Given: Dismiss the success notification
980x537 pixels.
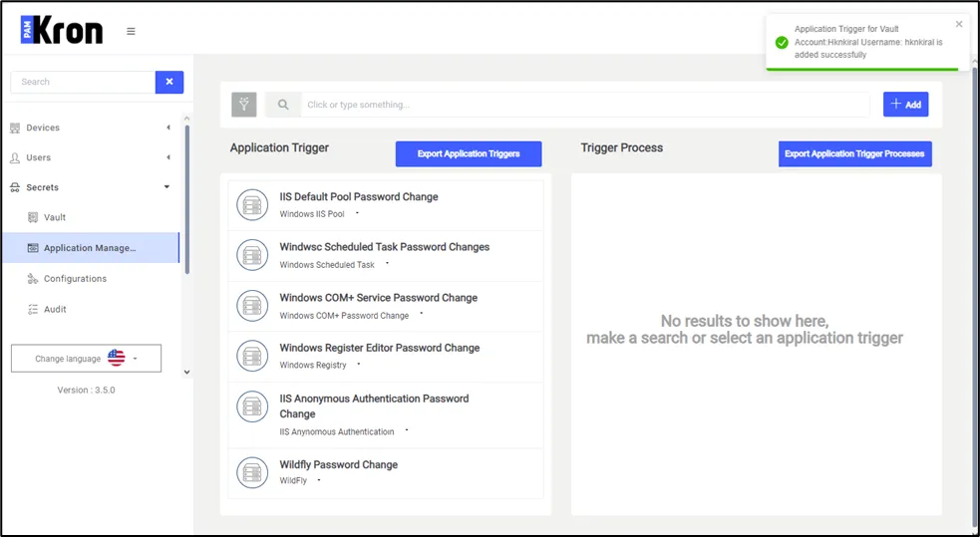Looking at the screenshot, I should point(959,24).
